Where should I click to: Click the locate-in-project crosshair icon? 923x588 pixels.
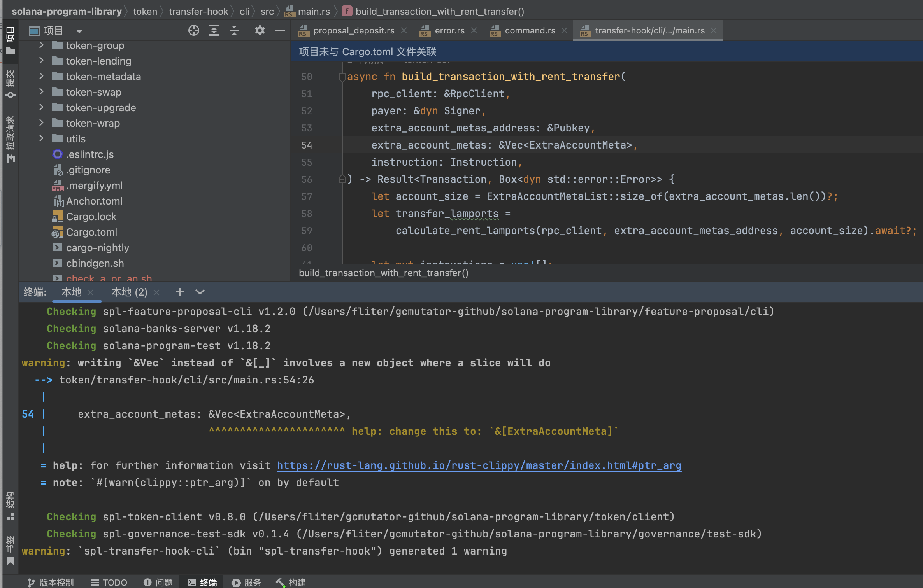point(193,30)
